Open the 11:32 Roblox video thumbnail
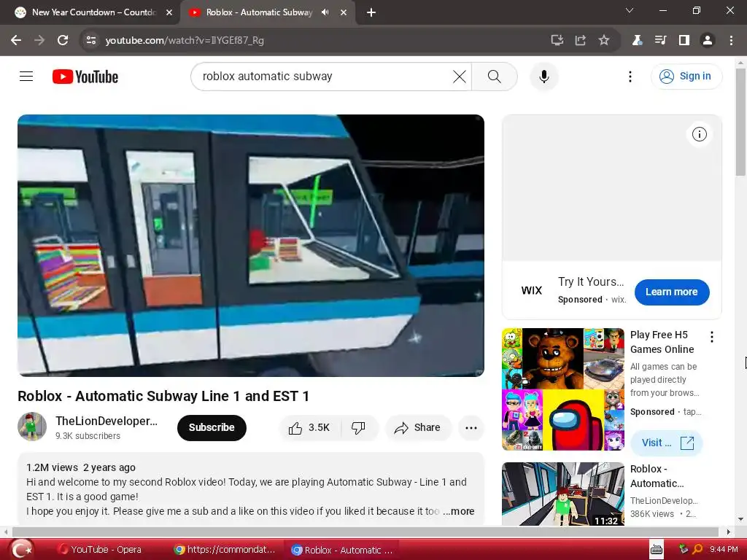The width and height of the screenshot is (747, 560). 562,494
